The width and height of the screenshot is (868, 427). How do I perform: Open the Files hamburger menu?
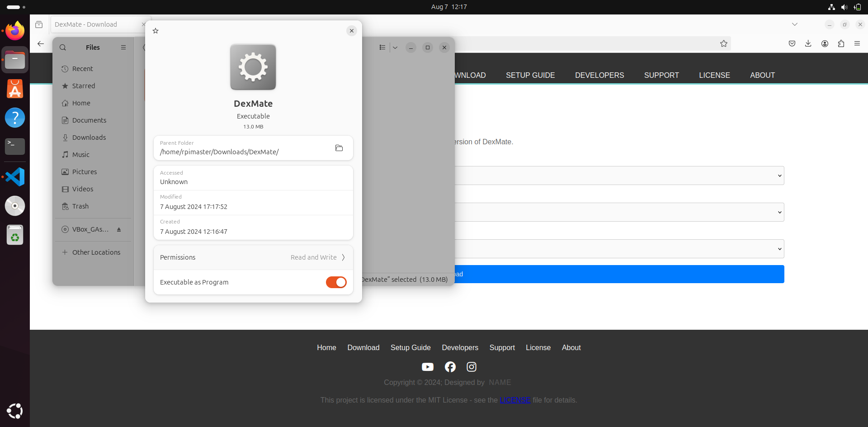coord(123,47)
